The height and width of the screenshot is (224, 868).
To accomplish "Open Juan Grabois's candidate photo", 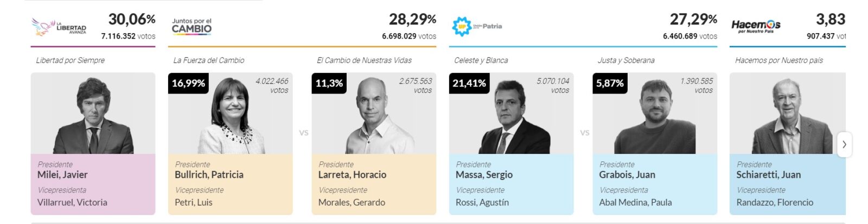I will (655, 117).
